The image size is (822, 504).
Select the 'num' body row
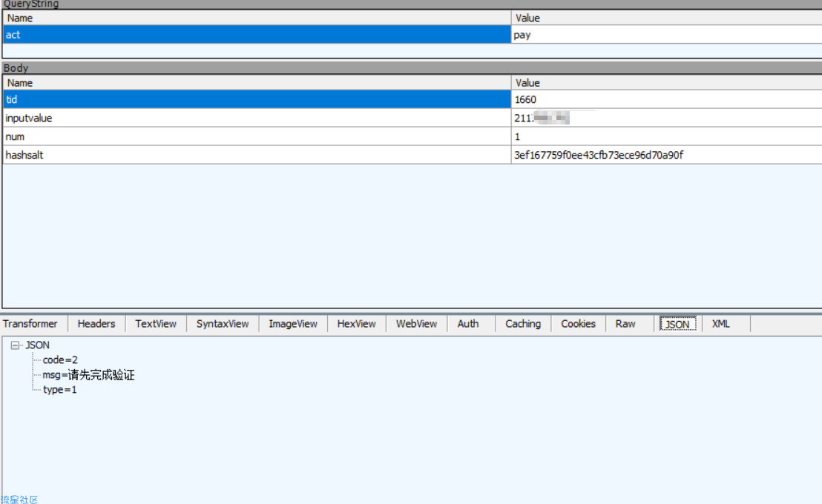coord(257,136)
